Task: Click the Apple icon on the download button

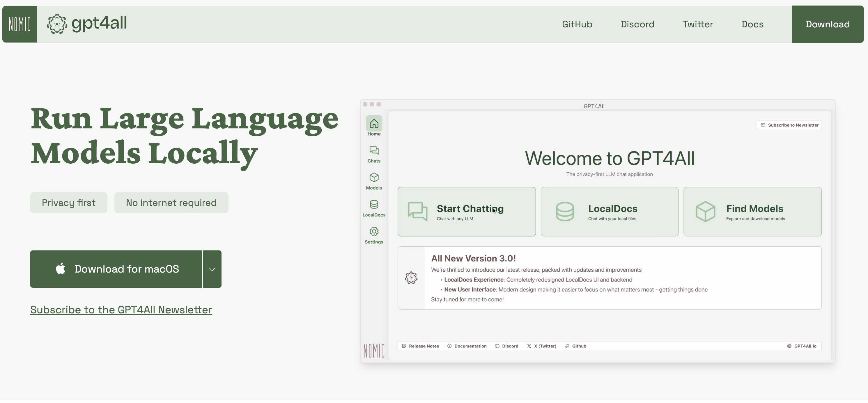Action: (61, 268)
